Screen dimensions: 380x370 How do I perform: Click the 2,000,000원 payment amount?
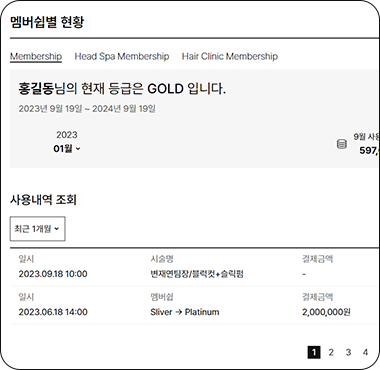pyautogui.click(x=326, y=312)
